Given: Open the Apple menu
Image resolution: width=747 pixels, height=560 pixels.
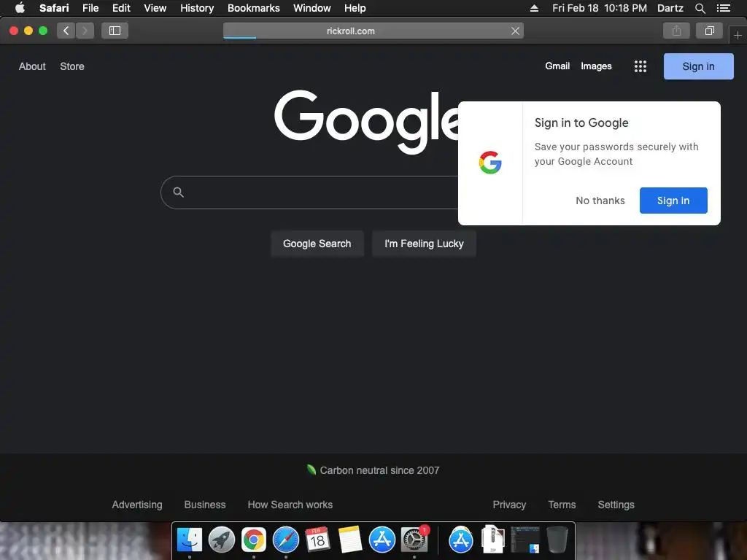Looking at the screenshot, I should (x=20, y=8).
